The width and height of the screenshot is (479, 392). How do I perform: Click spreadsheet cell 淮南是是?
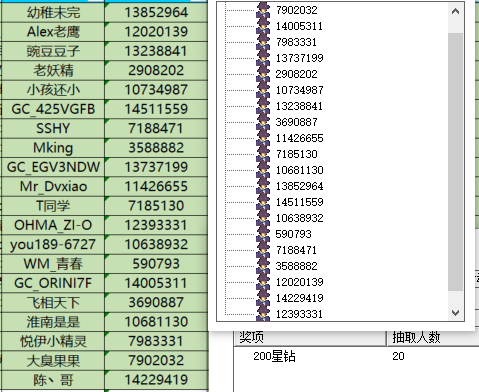[x=53, y=322]
